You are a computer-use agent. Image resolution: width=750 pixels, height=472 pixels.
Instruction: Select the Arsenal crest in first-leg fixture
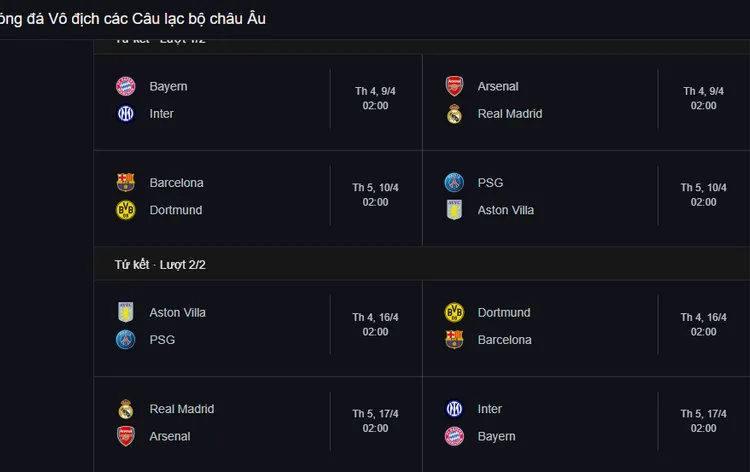point(454,87)
